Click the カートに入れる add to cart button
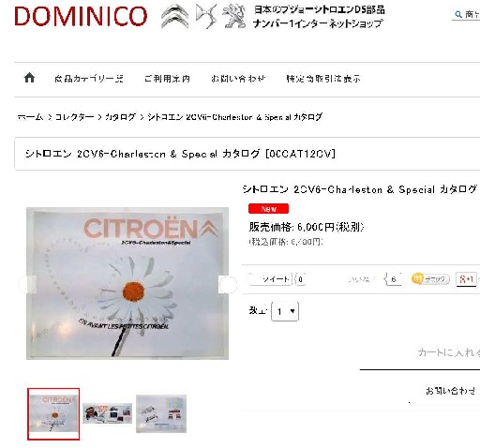 pyautogui.click(x=449, y=352)
